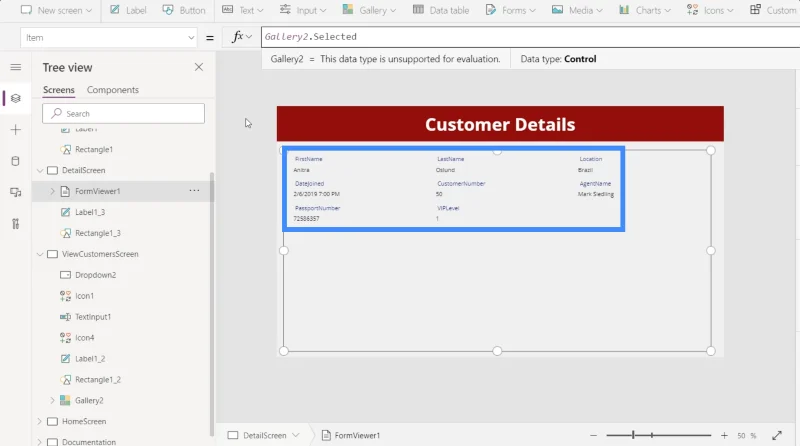The width and height of the screenshot is (800, 446).
Task: Expand the FormViewer1 node
Action: click(52, 191)
